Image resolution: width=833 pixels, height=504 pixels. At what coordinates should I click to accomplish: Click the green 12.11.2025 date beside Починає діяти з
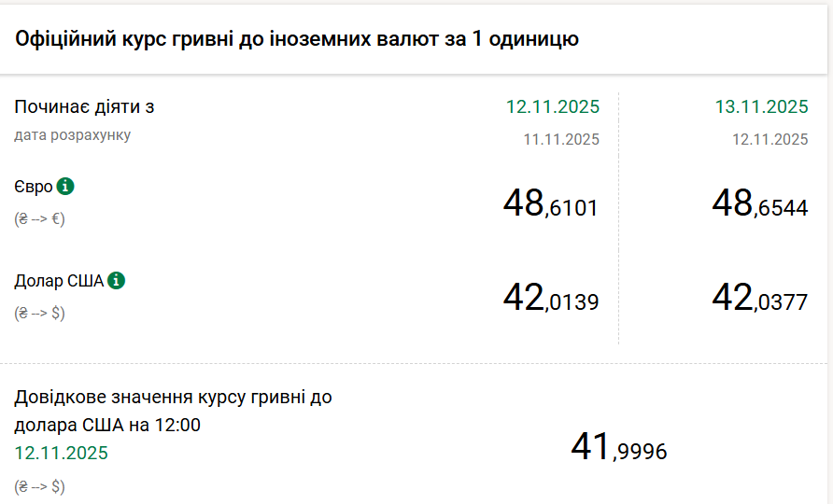point(553,106)
